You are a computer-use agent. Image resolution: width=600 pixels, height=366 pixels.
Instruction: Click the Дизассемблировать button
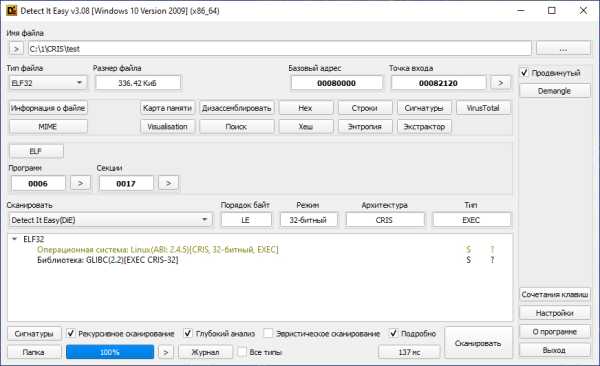click(236, 108)
